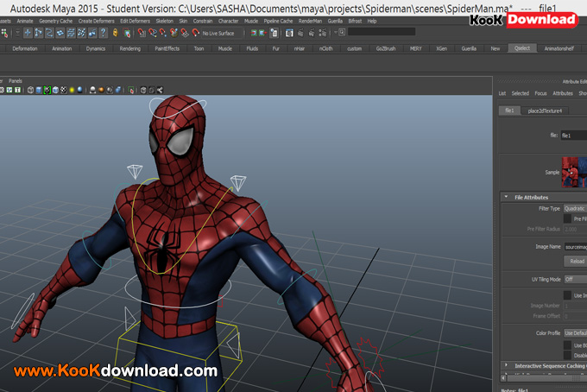Click the render current frame clapperboard icon

point(300,34)
